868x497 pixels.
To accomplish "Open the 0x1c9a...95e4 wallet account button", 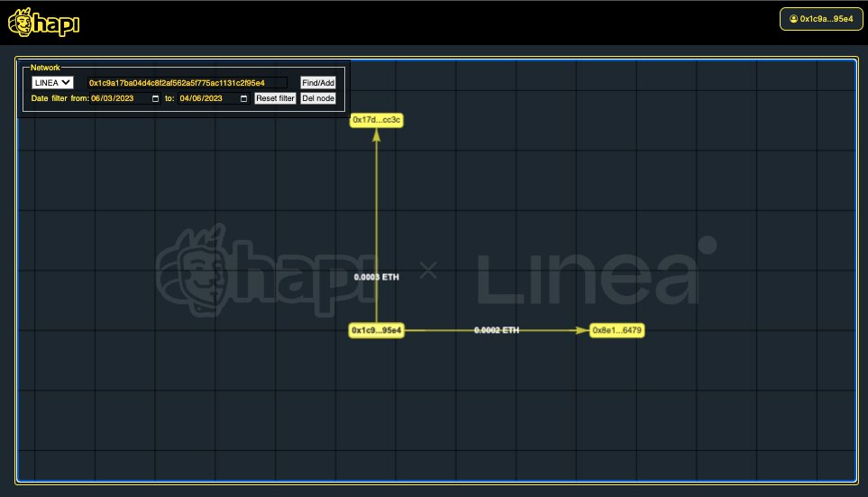I will pos(821,19).
